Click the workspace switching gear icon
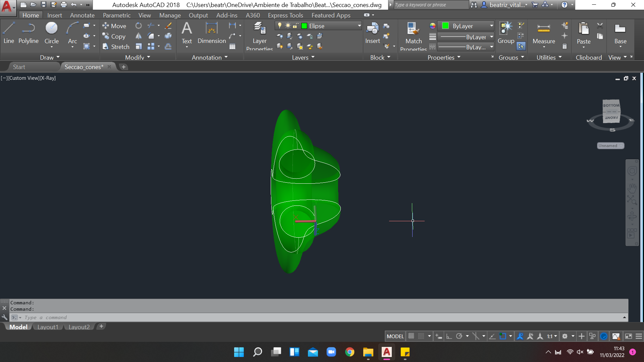Image resolution: width=644 pixels, height=362 pixels. (x=565, y=336)
